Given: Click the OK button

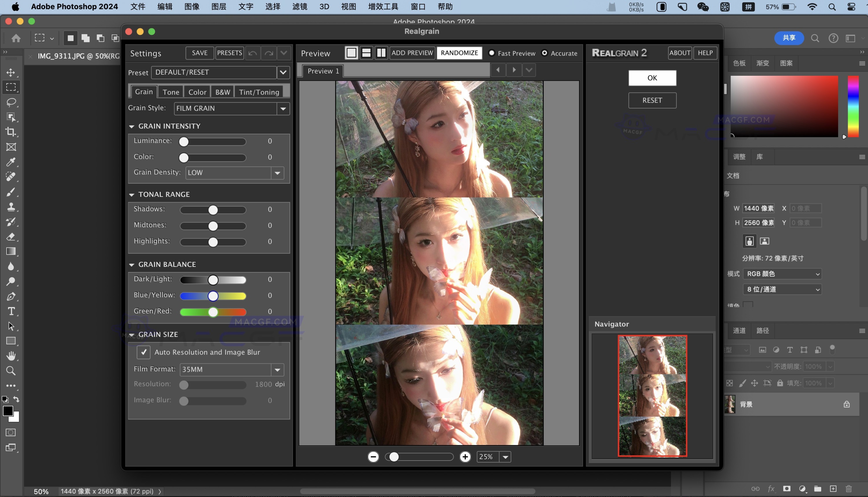Looking at the screenshot, I should [x=652, y=78].
